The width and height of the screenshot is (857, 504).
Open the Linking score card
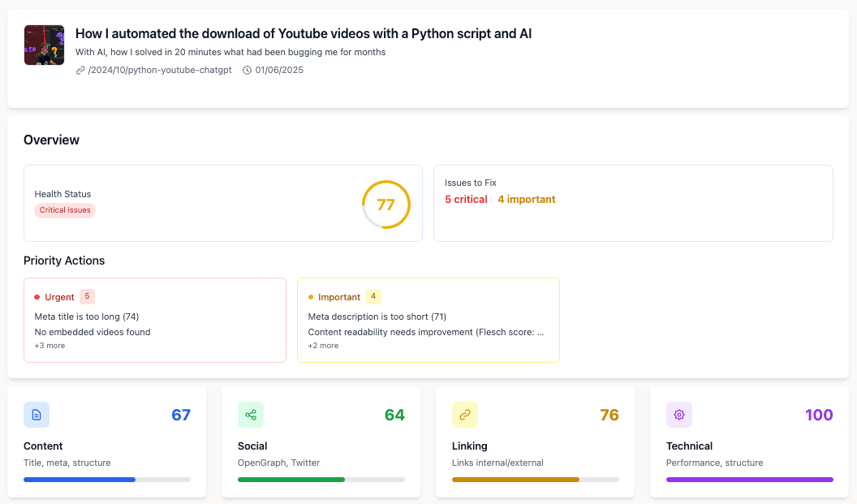535,442
